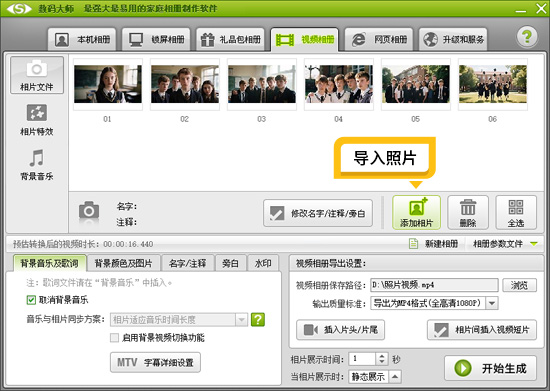Click the 开始生成 start button
Image resolution: width=550 pixels, height=391 pixels.
[490, 368]
